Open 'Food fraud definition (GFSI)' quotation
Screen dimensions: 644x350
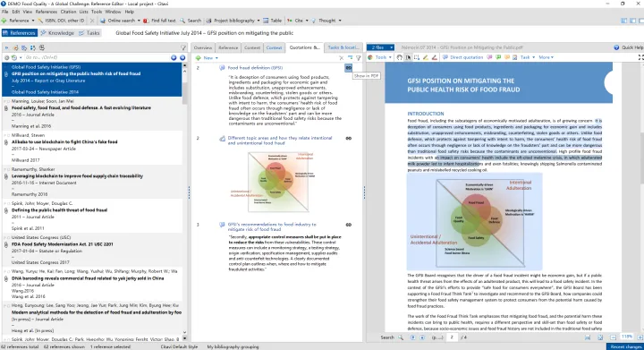coord(255,68)
